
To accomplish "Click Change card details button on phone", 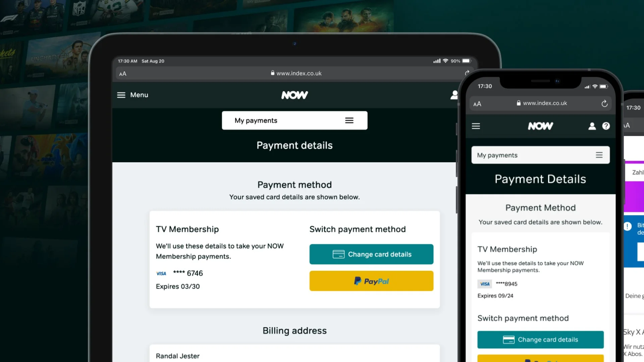I will click(x=540, y=340).
